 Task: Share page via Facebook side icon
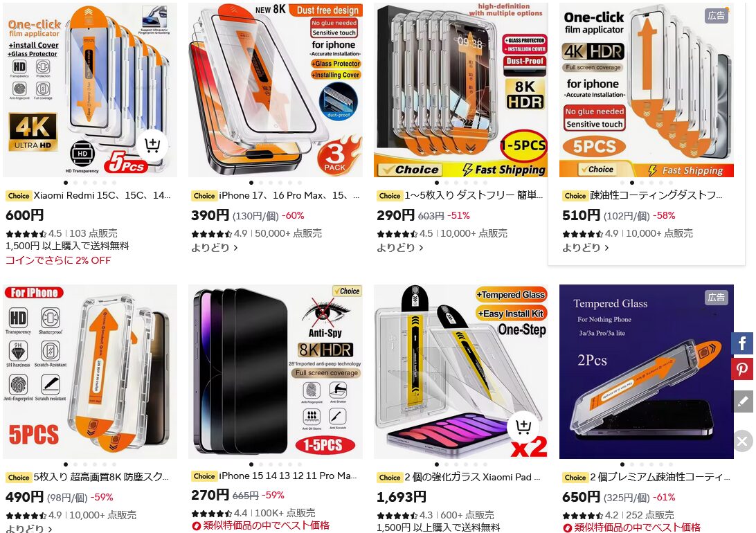[x=742, y=343]
